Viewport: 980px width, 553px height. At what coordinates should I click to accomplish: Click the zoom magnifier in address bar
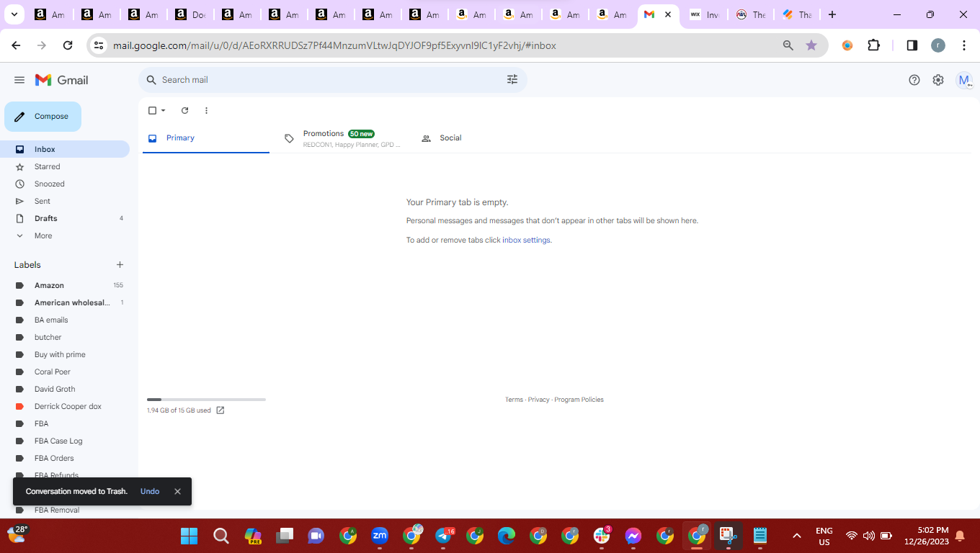[x=788, y=45]
